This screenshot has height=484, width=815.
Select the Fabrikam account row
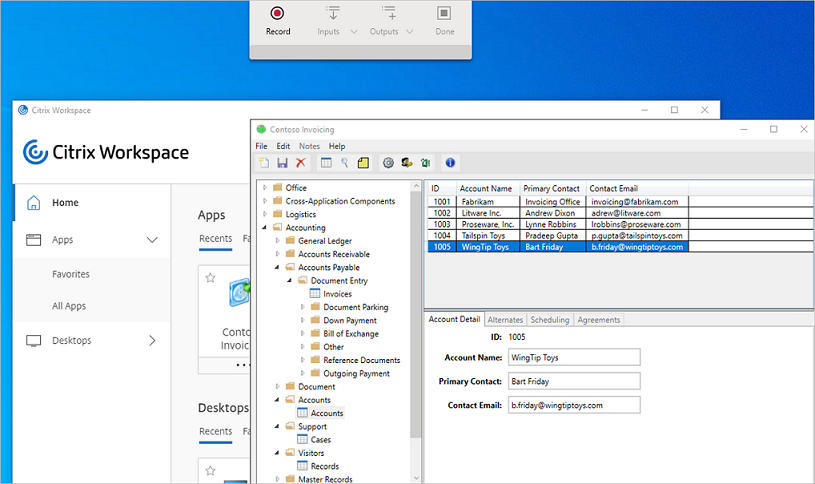[x=558, y=201]
